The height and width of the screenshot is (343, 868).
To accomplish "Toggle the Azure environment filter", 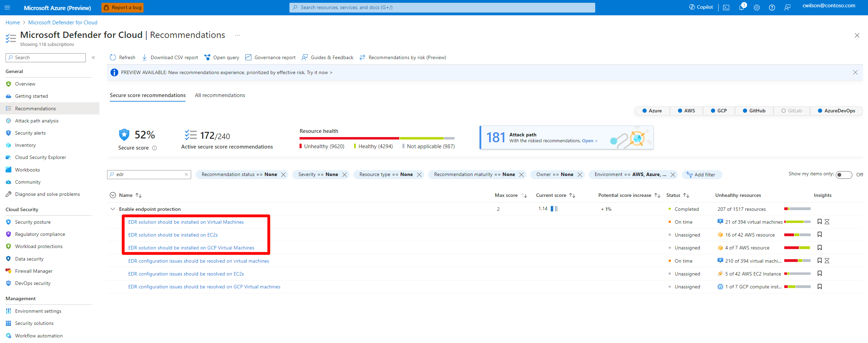I will (652, 111).
